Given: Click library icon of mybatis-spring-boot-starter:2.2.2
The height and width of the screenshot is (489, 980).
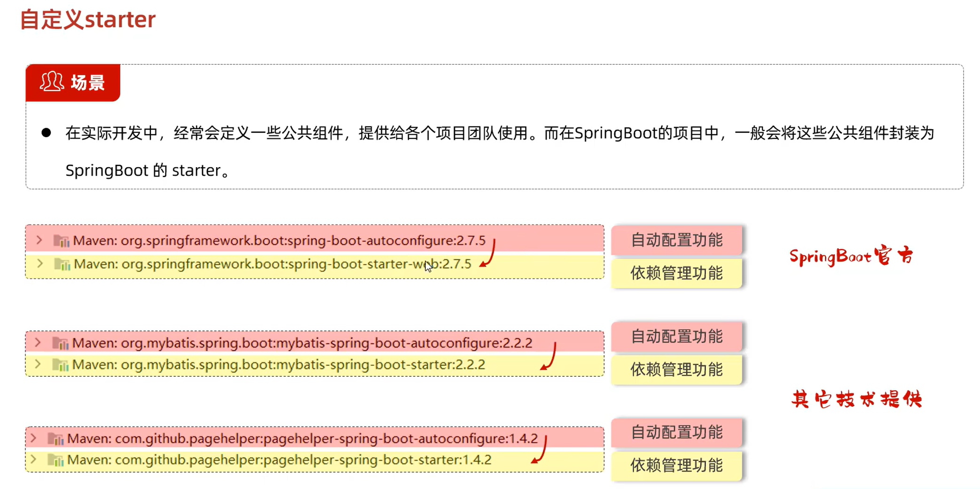Looking at the screenshot, I should tap(60, 365).
